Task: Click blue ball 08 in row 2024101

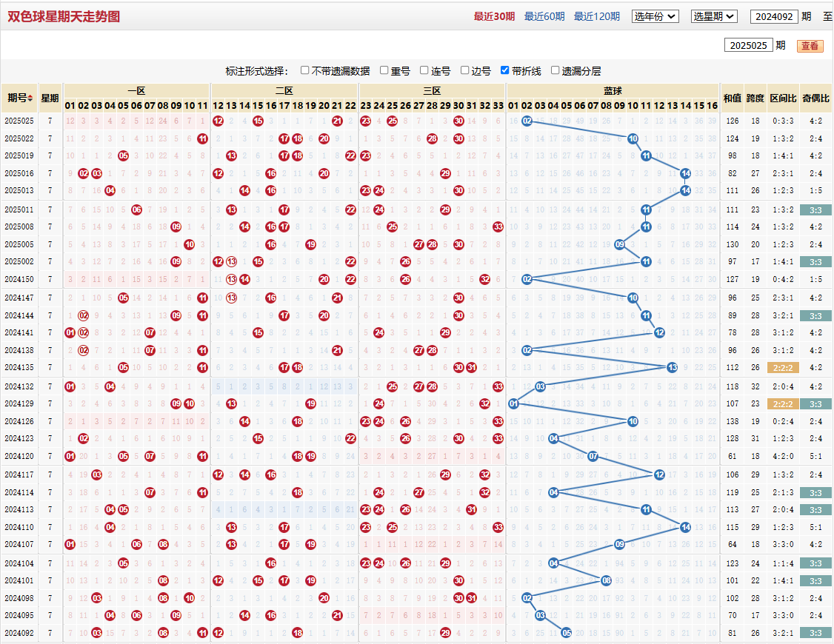Action: tap(607, 581)
